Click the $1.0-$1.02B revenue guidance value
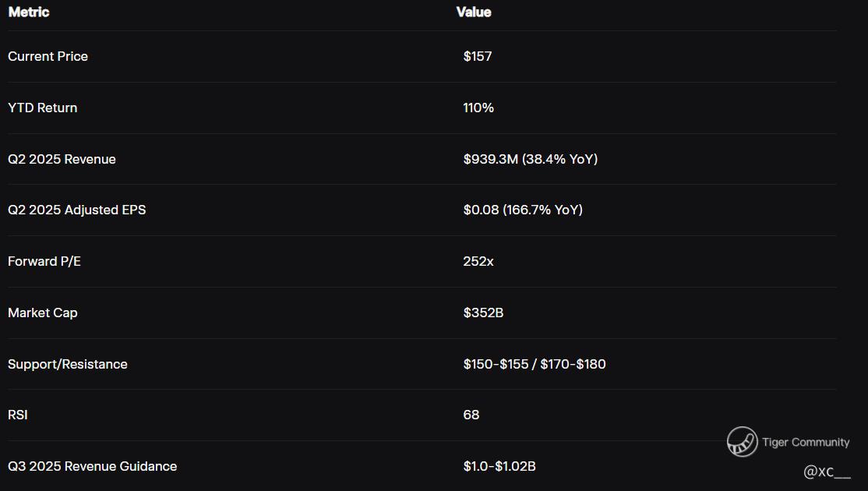The height and width of the screenshot is (491, 868). (500, 467)
